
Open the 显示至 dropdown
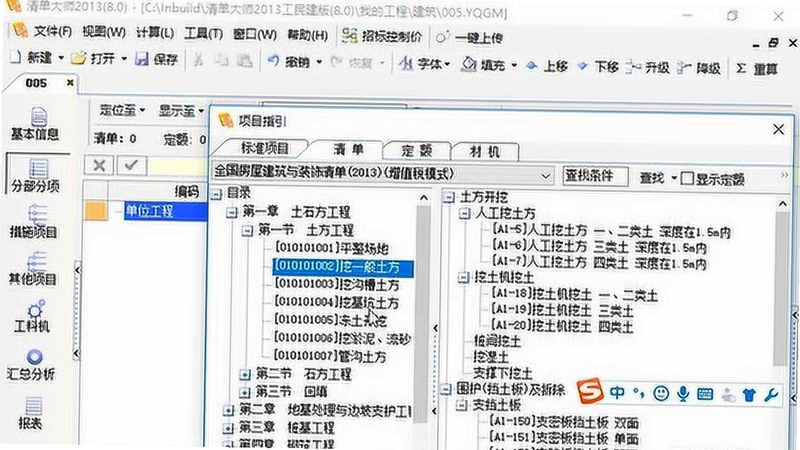tap(181, 111)
